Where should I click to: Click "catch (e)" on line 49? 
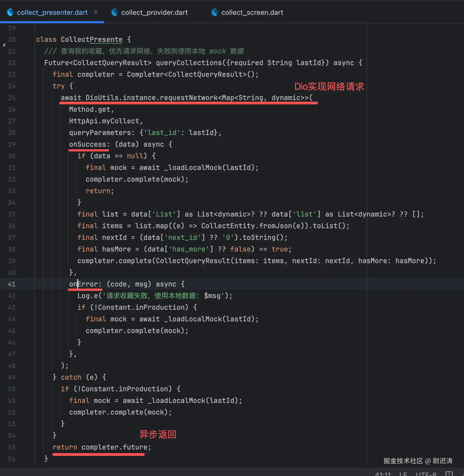click(x=79, y=378)
